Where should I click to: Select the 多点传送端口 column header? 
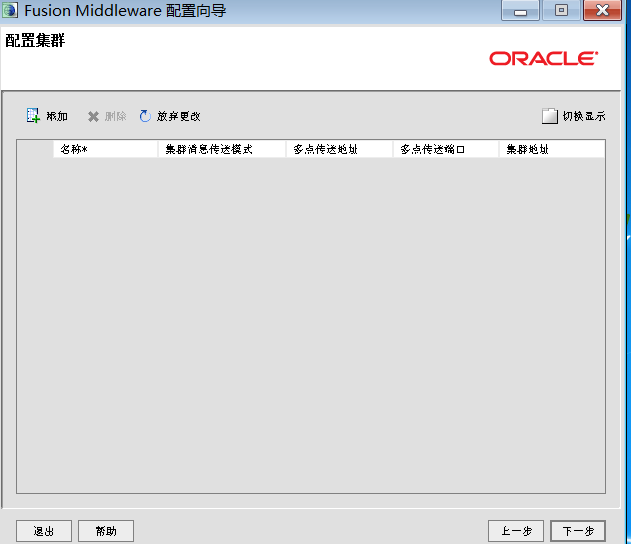point(446,149)
